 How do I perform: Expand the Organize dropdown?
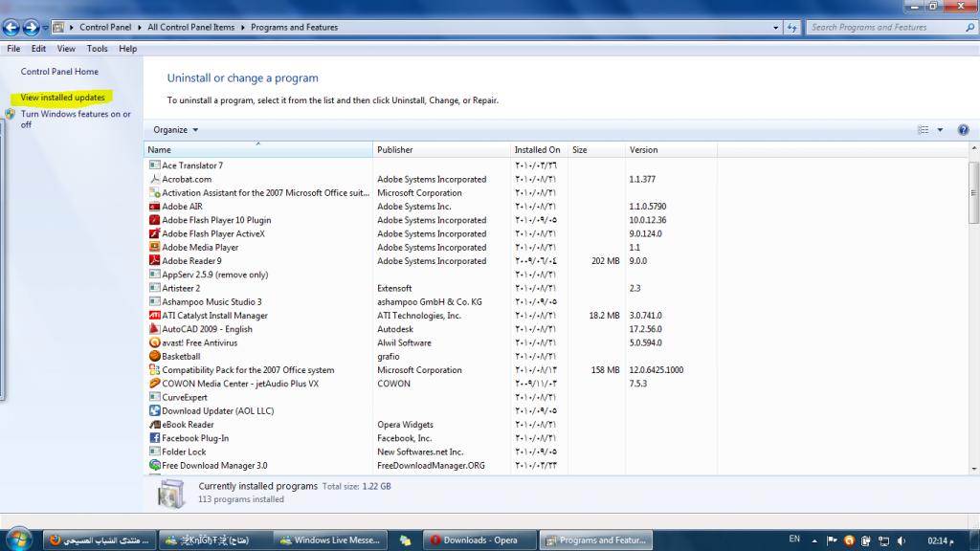(x=176, y=130)
